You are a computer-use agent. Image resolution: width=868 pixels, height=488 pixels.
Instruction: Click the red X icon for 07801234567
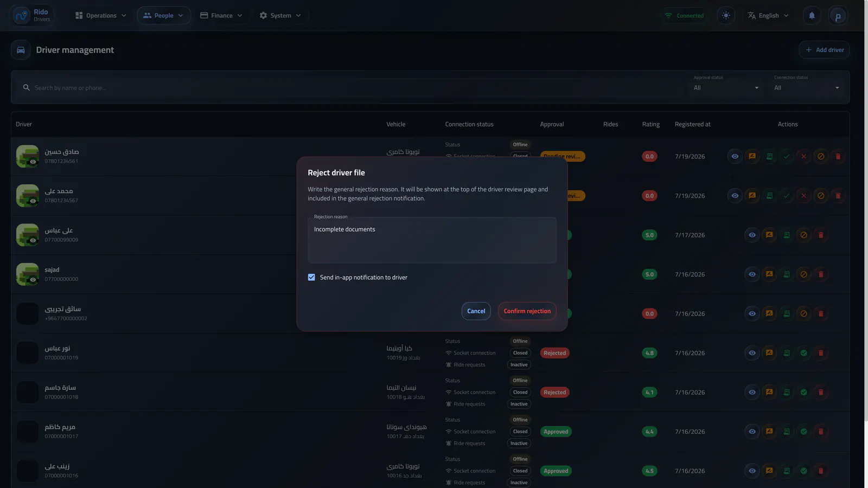point(803,196)
